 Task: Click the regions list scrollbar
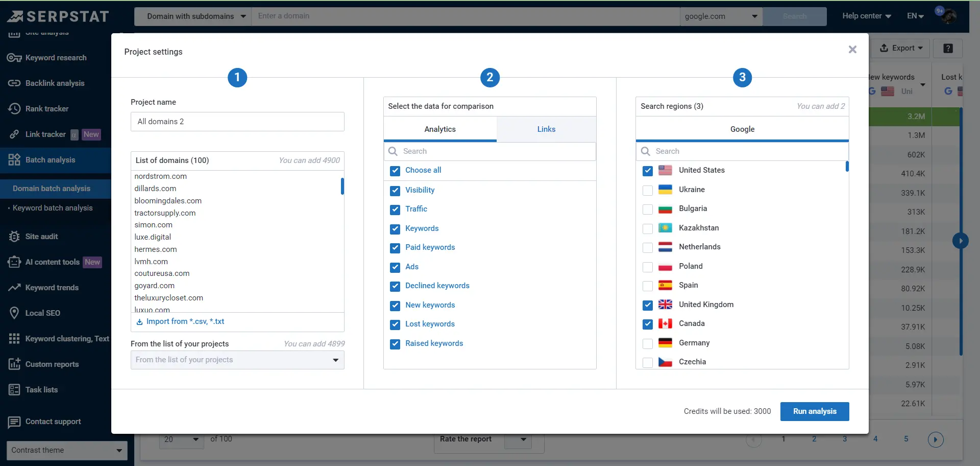847,166
